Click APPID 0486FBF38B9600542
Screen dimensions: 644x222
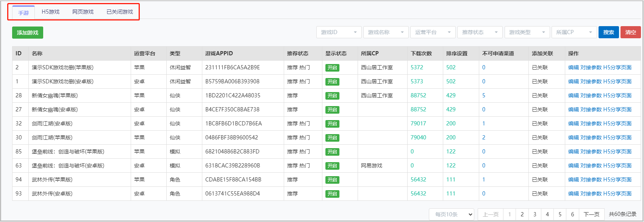coord(231,138)
